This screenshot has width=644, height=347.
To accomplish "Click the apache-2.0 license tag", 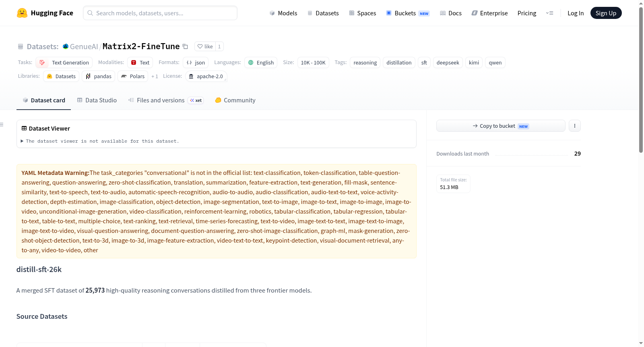I will 206,76.
